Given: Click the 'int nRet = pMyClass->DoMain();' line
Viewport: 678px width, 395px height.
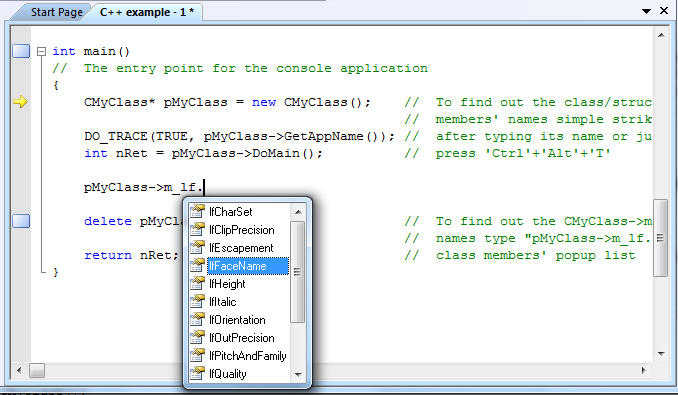Looking at the screenshot, I should 203,153.
